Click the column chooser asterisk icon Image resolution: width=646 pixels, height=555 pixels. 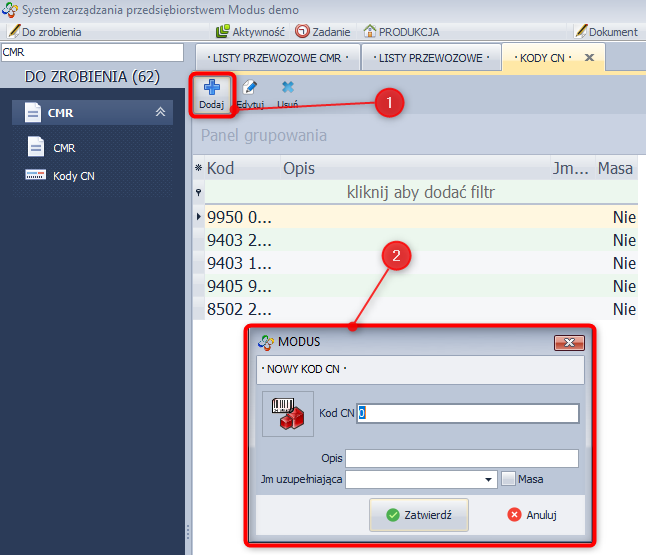(x=199, y=168)
